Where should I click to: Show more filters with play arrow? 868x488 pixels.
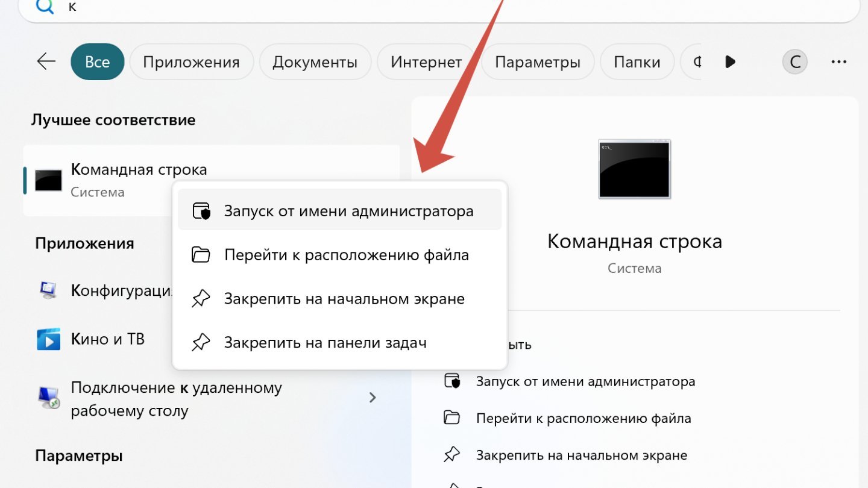[x=731, y=61]
